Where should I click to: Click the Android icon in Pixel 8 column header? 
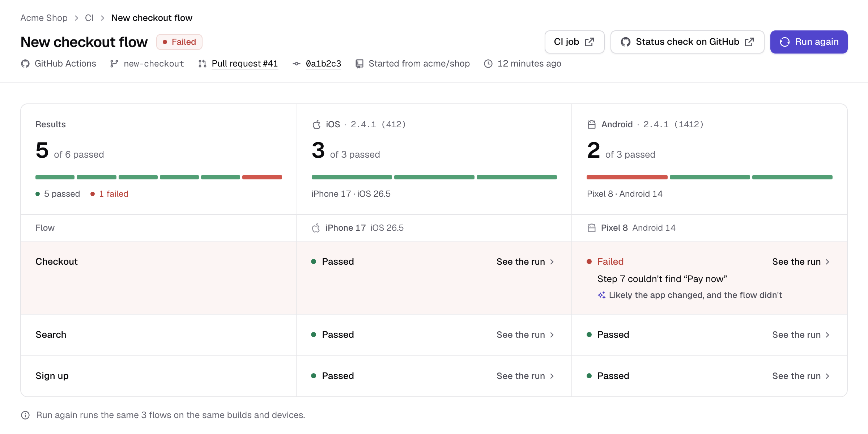click(x=592, y=228)
